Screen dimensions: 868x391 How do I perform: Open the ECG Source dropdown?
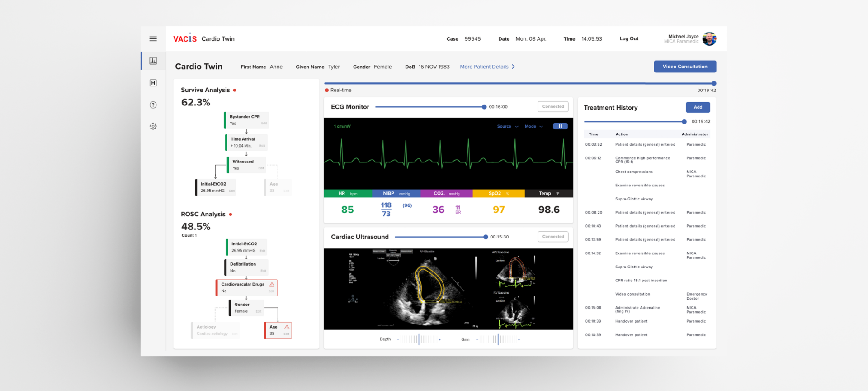(x=508, y=127)
